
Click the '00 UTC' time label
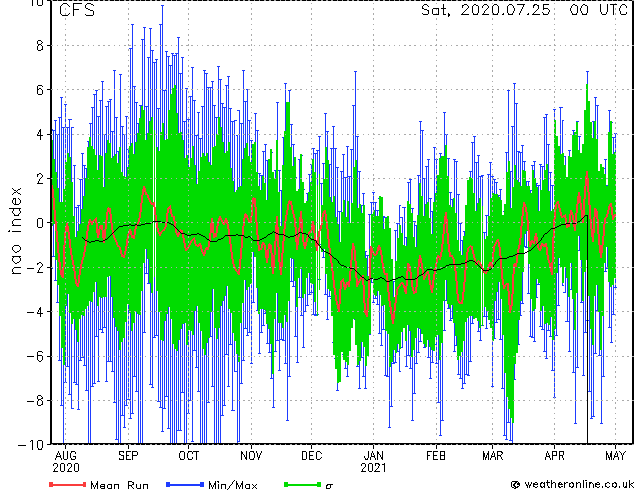(x=598, y=10)
